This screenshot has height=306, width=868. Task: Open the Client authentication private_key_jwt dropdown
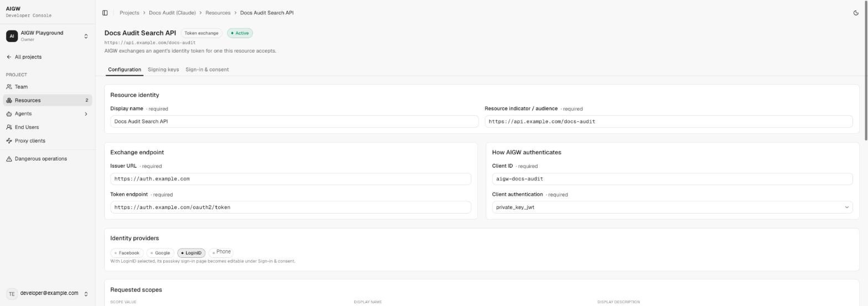[672, 208]
